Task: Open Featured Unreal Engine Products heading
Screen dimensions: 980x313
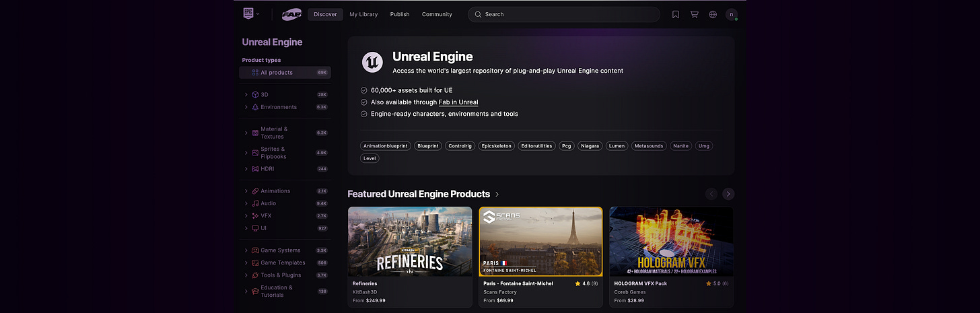Action: click(419, 194)
